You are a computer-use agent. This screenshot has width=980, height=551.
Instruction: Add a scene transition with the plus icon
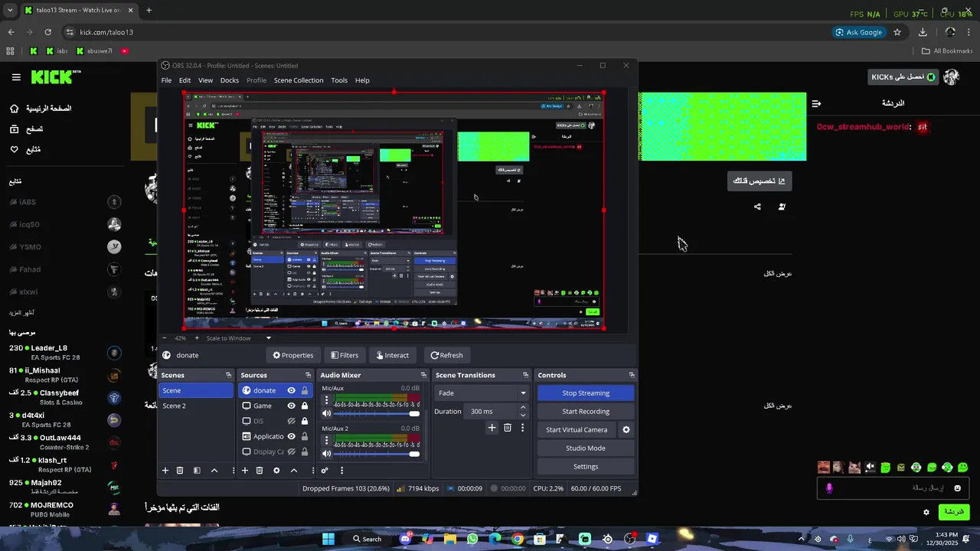pos(492,428)
